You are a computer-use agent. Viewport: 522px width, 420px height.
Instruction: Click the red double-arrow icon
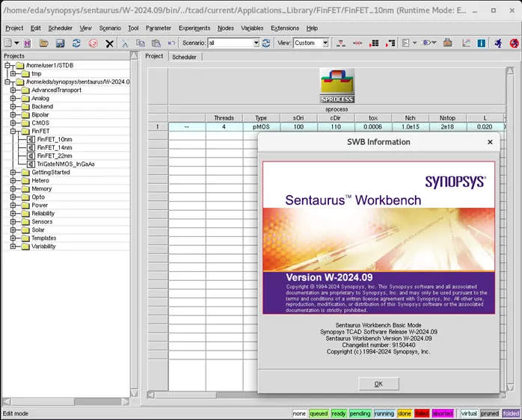pyautogui.click(x=357, y=43)
